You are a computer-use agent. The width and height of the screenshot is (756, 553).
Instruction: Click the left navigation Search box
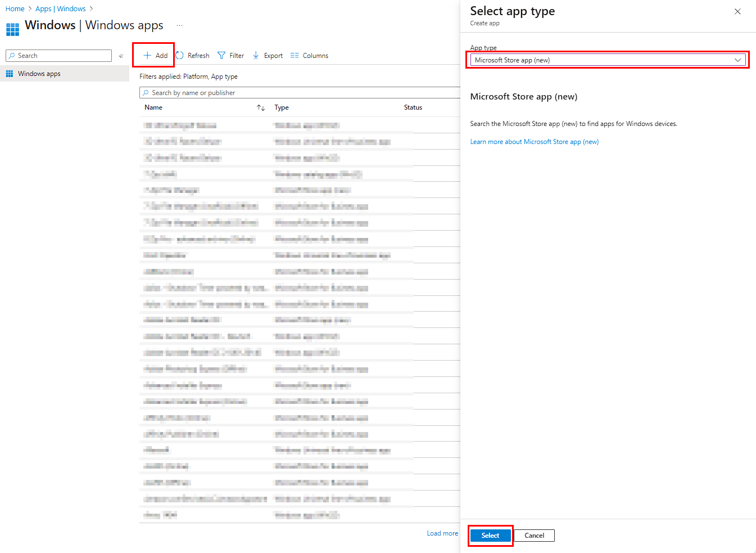(58, 56)
